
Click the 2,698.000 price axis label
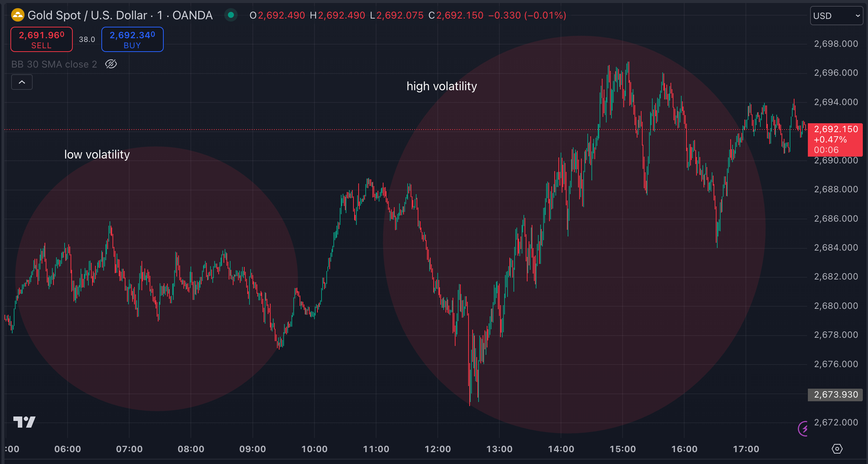click(x=836, y=44)
